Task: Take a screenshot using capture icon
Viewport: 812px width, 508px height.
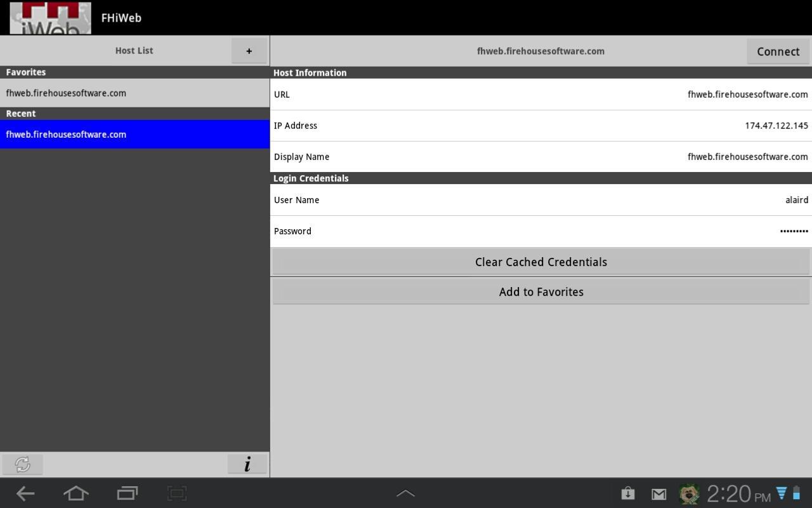Action: coord(177,493)
